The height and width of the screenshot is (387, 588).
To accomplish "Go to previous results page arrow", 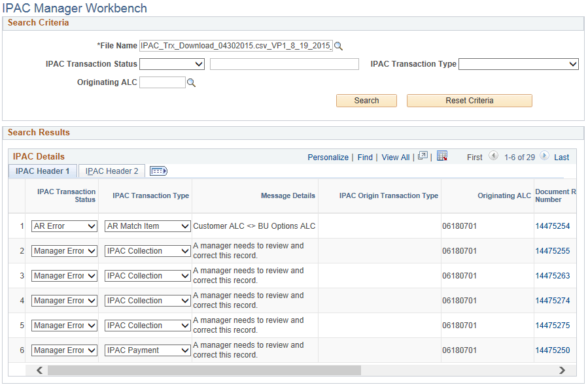I will pos(493,157).
